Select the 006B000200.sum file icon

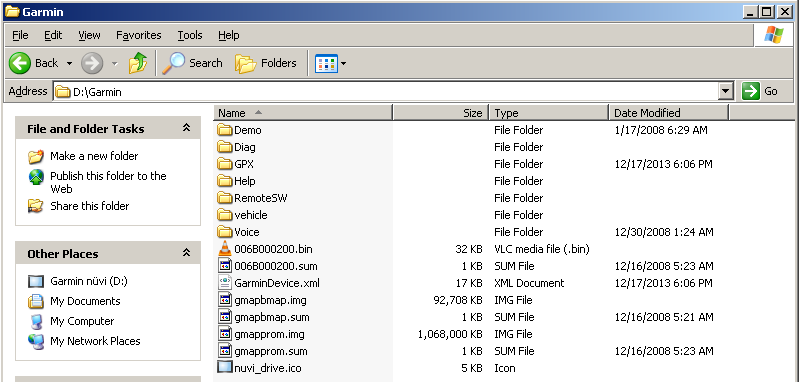click(x=225, y=266)
